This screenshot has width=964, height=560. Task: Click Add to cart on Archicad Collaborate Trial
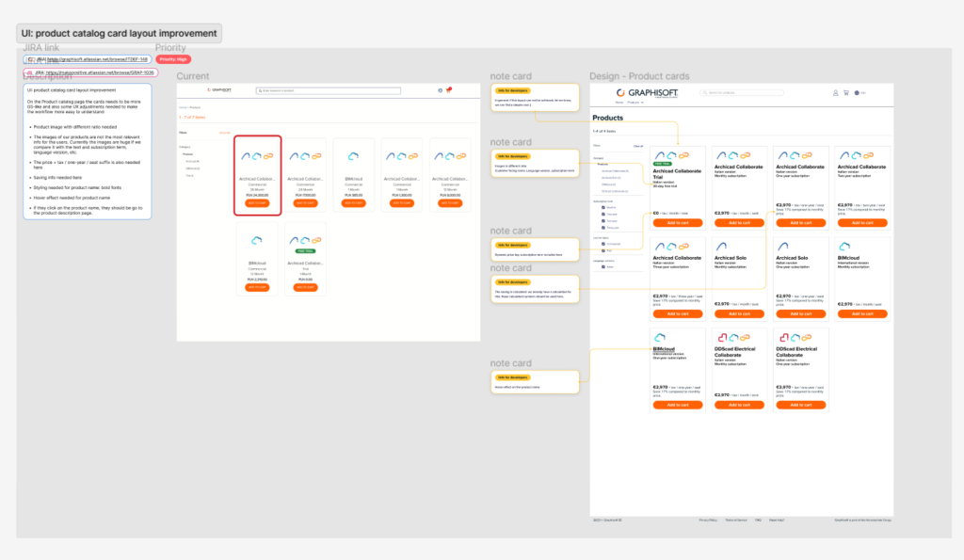676,223
